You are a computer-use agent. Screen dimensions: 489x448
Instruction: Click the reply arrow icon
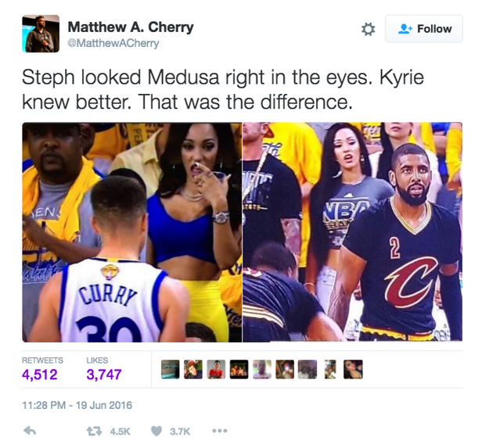coord(30,431)
